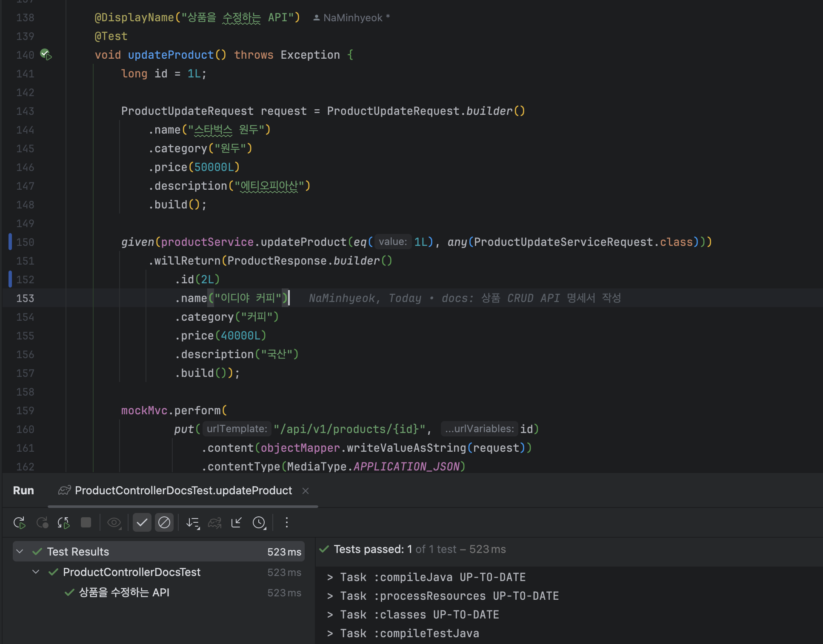Toggle Show Ignored tests filter
The width and height of the screenshot is (823, 644).
164,522
